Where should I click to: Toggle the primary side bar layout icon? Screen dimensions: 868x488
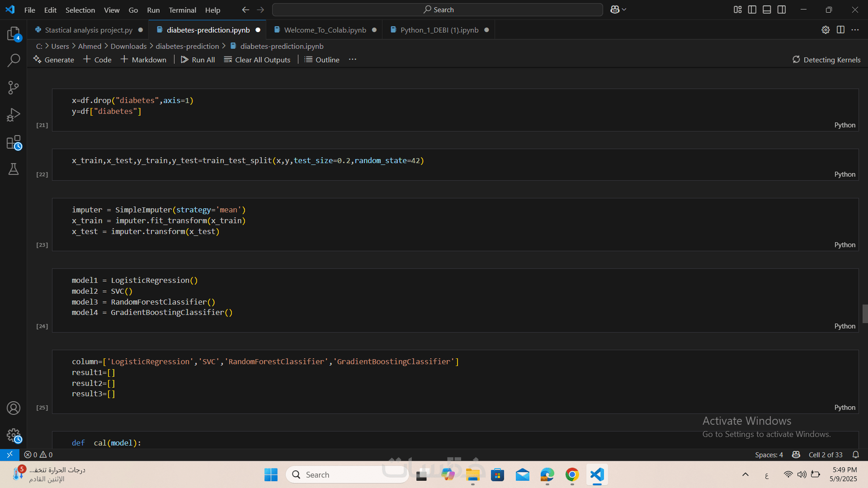coord(752,9)
